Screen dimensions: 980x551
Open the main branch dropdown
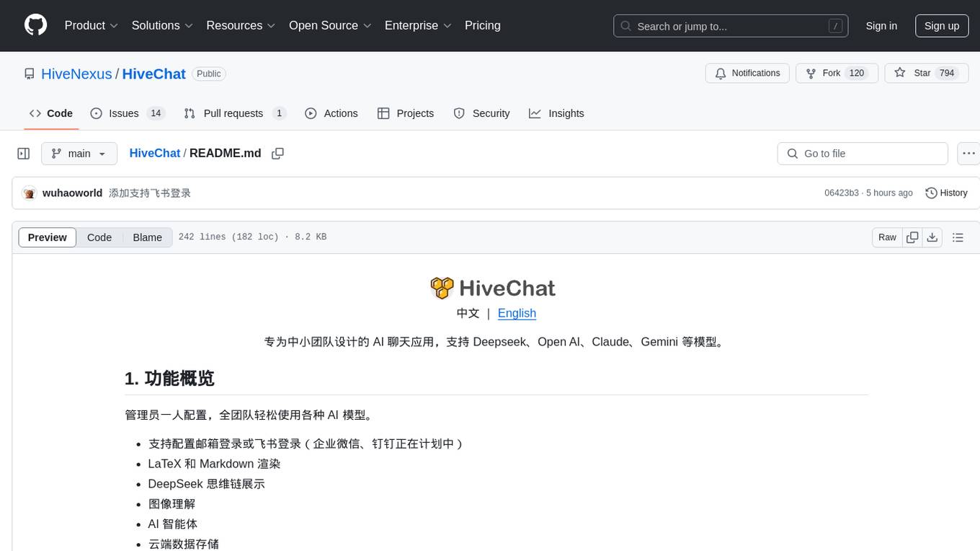click(79, 154)
